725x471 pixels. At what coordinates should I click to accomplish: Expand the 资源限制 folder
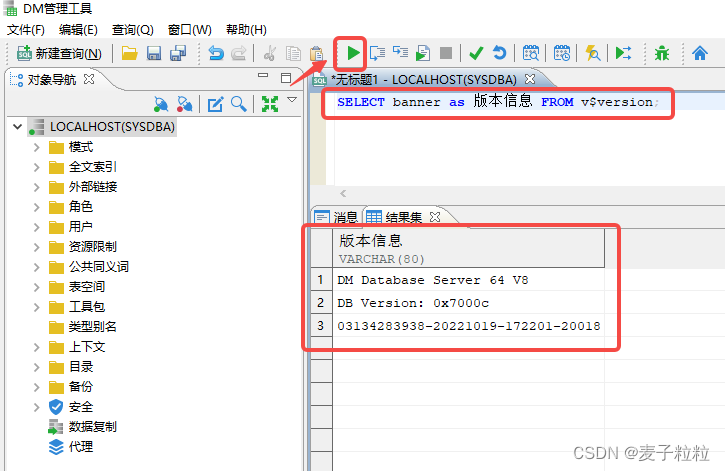(37, 247)
